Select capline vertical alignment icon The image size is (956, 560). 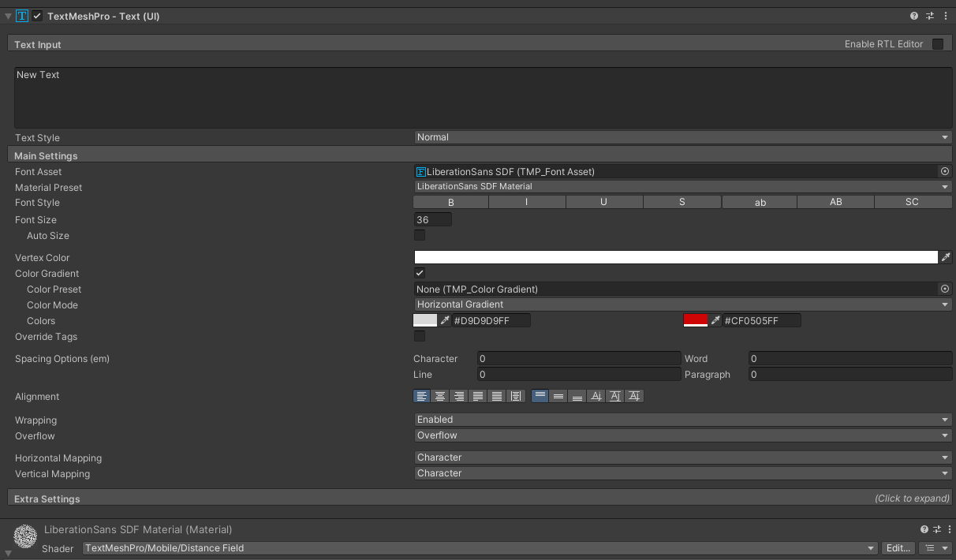pos(634,396)
